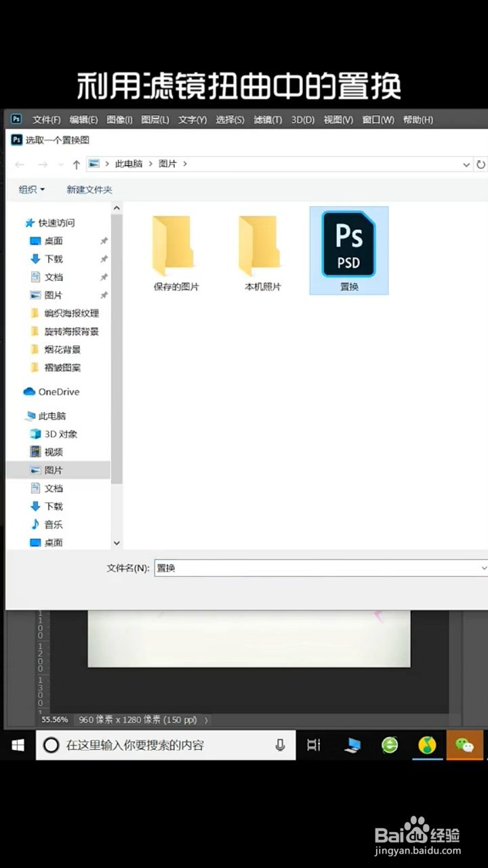Open the computer monitor taskbar icon
The height and width of the screenshot is (868, 488).
coord(352,745)
